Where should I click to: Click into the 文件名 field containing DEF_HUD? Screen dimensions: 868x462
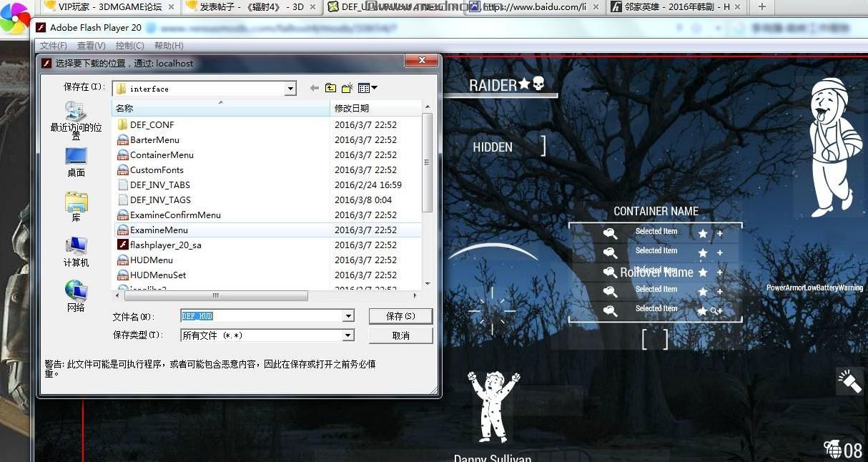click(x=262, y=315)
